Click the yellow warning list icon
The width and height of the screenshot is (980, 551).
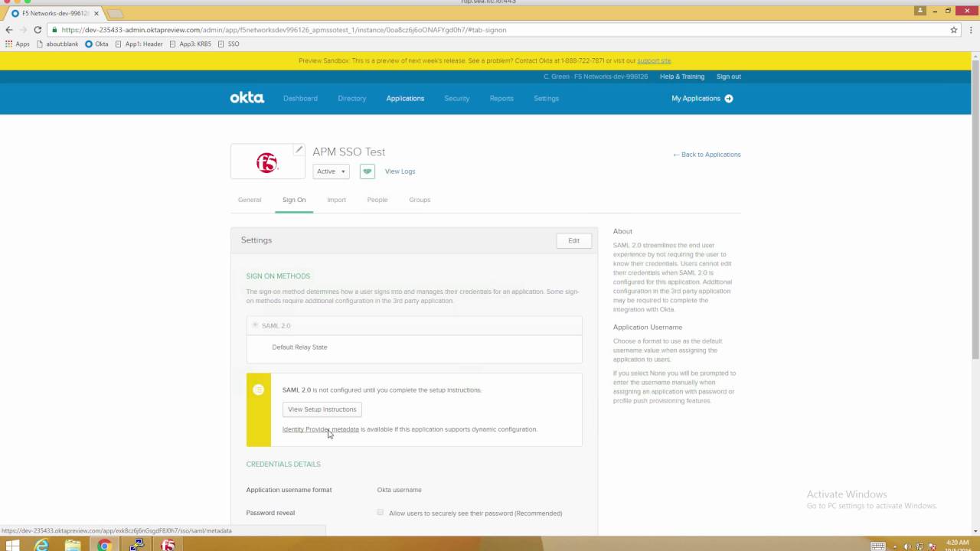(x=258, y=390)
